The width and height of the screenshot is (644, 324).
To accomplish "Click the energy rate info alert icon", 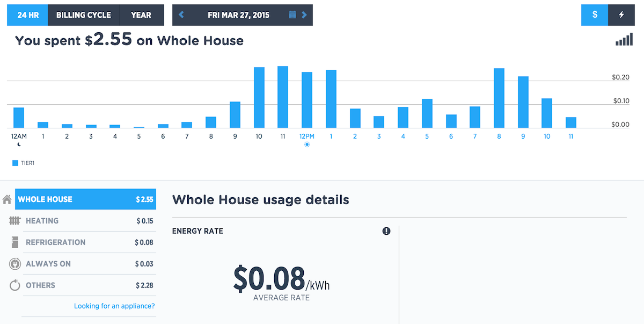I will pyautogui.click(x=386, y=231).
